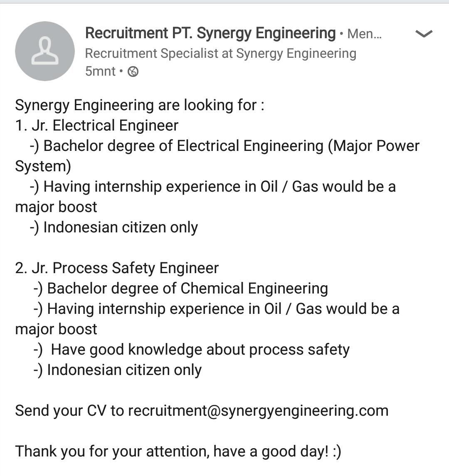Click the Bachelor degree of Electrical Engineering line
The image size is (449, 476).
[x=183, y=146]
